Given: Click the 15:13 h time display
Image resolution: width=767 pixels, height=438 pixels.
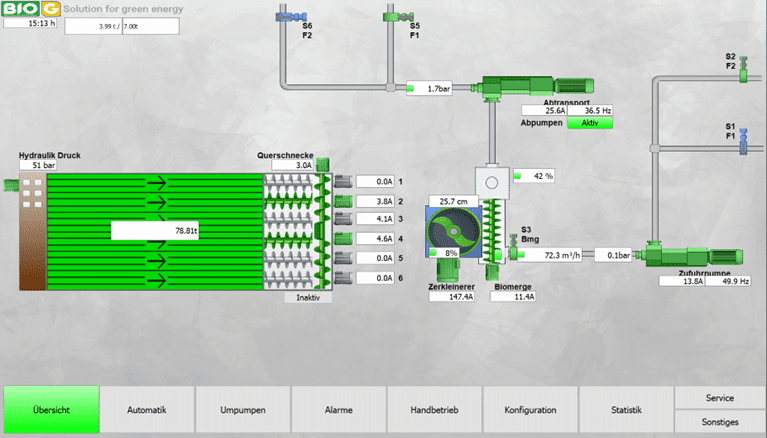Looking at the screenshot, I should tap(30, 23).
